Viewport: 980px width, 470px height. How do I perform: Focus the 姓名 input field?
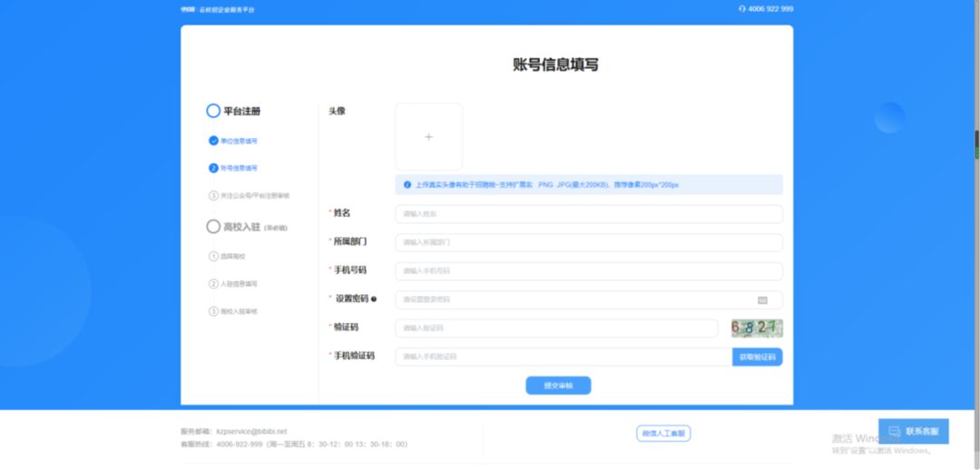click(589, 214)
